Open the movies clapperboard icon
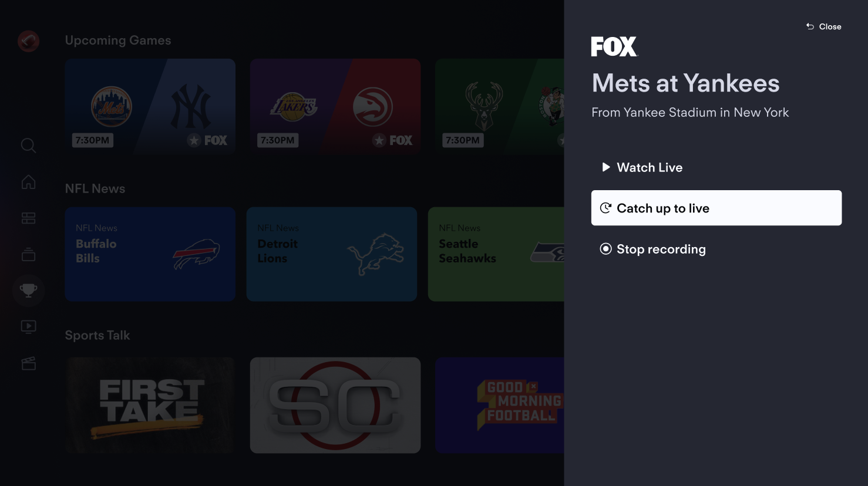Viewport: 868px width, 486px height. click(28, 363)
